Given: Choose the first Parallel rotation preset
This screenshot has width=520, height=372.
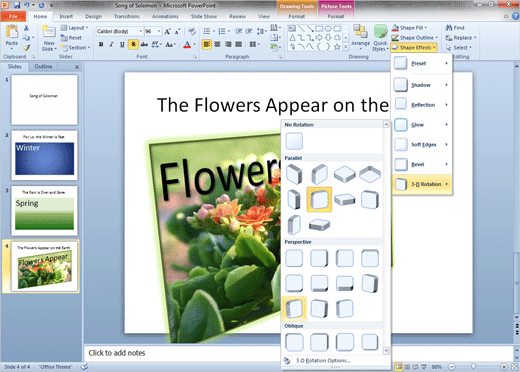Looking at the screenshot, I should [x=294, y=174].
